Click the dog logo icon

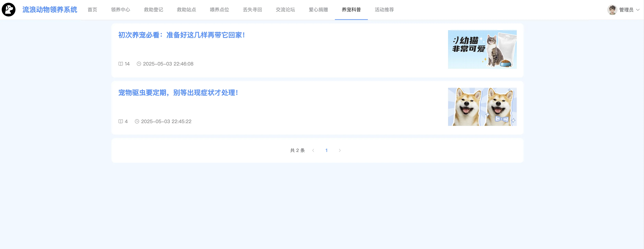point(8,10)
